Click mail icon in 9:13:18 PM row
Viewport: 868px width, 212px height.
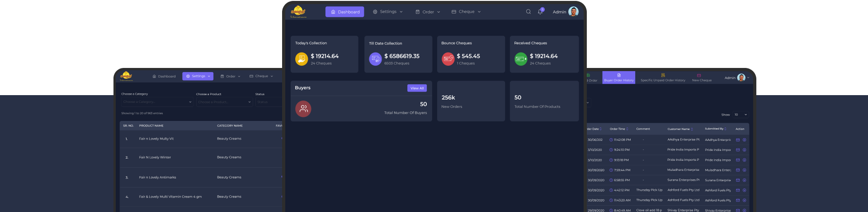(x=738, y=160)
